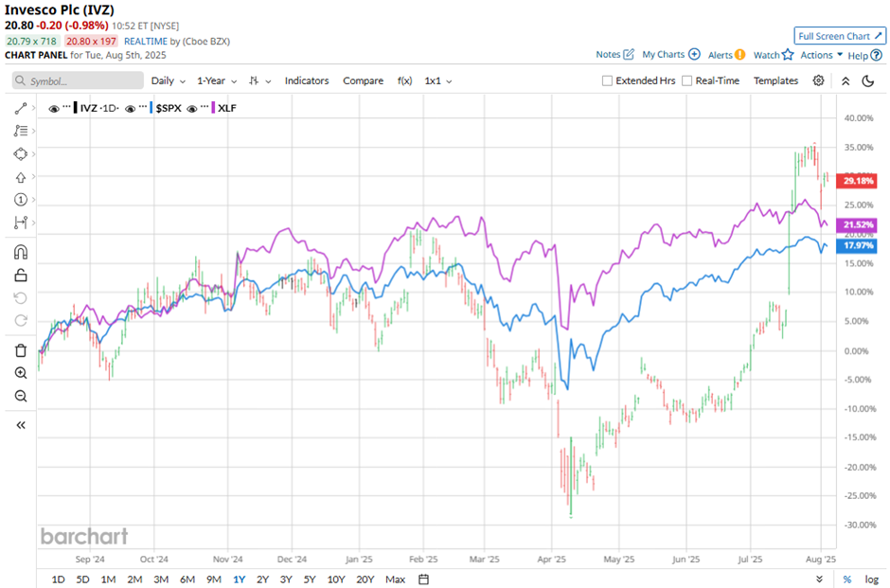Select the 5D time range
890x588 pixels.
click(x=83, y=579)
